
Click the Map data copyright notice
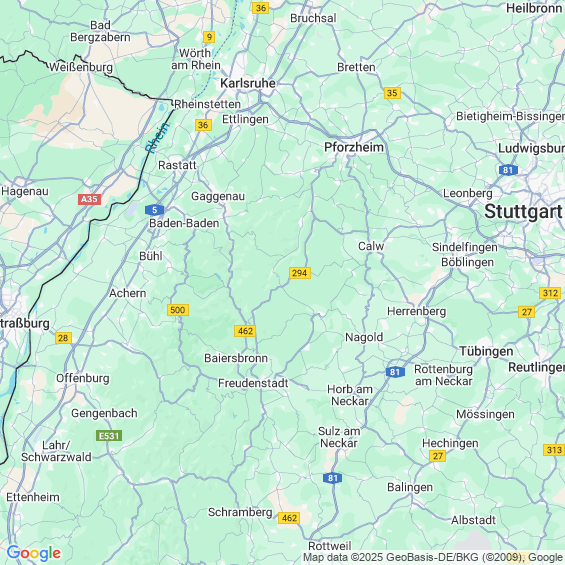click(433, 557)
